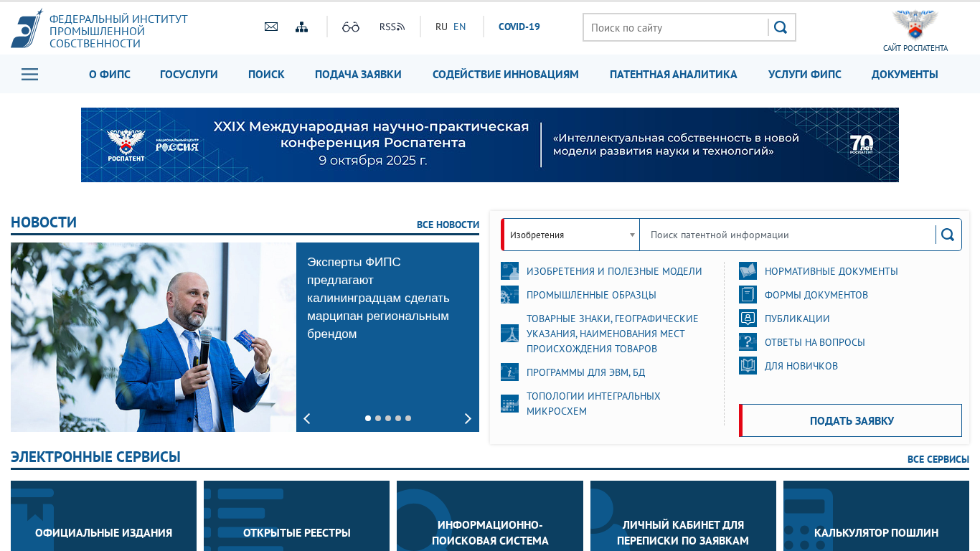
Task: Open the Информационно-поисковая система tile
Action: (x=490, y=516)
